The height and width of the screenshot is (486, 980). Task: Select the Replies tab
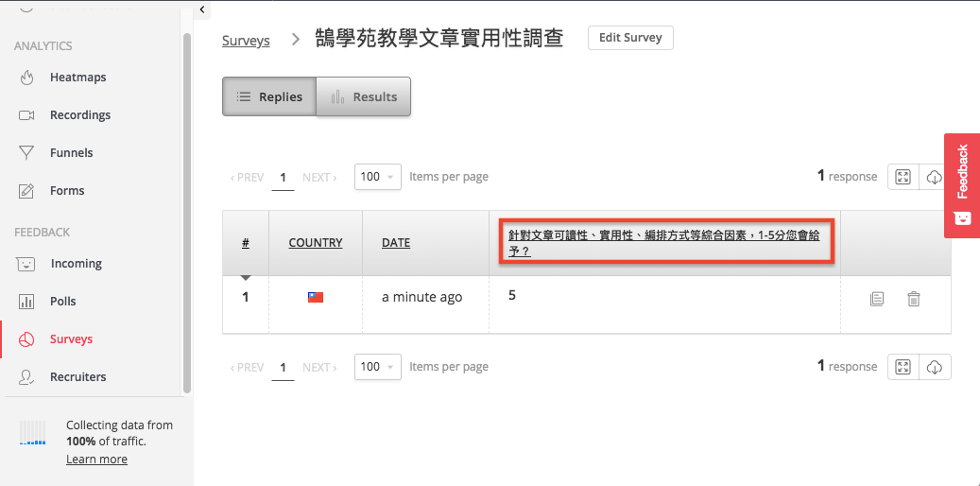[x=269, y=96]
